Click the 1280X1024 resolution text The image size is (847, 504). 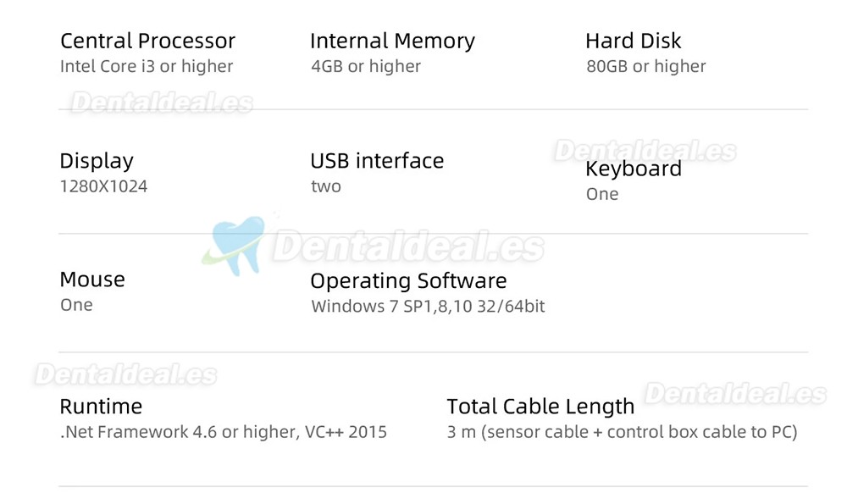103,186
